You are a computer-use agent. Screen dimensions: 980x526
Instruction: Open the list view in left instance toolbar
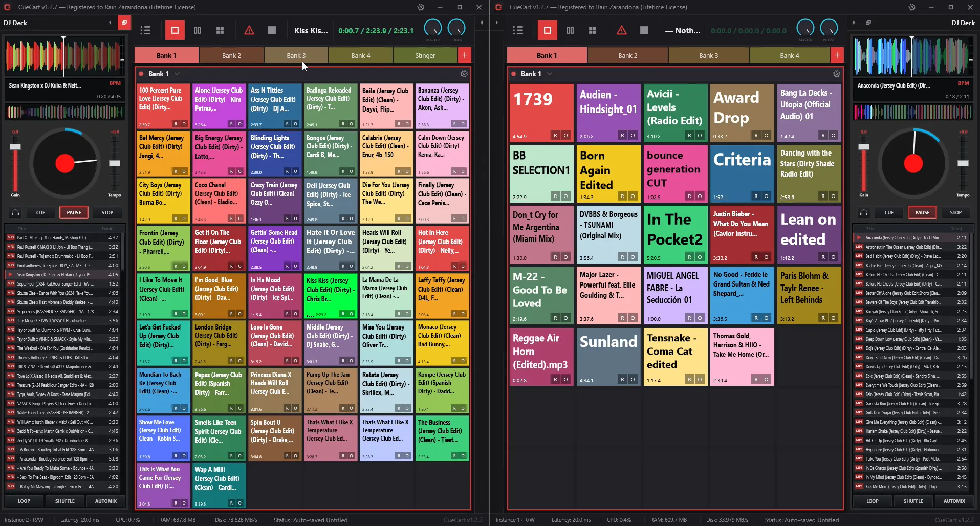pos(145,30)
